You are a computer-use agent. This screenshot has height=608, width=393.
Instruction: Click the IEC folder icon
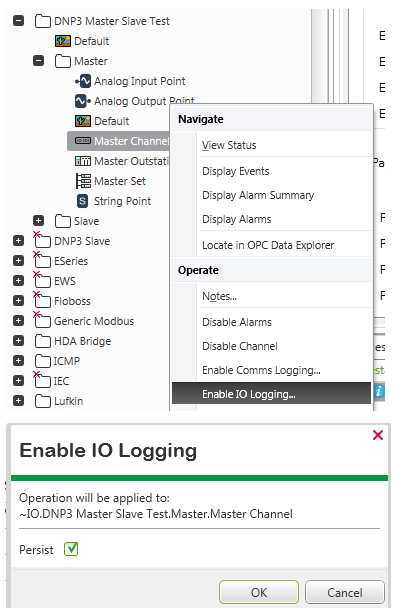click(x=42, y=380)
